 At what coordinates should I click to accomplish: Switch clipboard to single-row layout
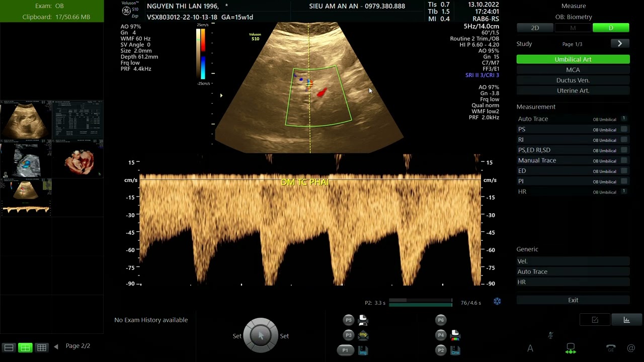click(9, 347)
